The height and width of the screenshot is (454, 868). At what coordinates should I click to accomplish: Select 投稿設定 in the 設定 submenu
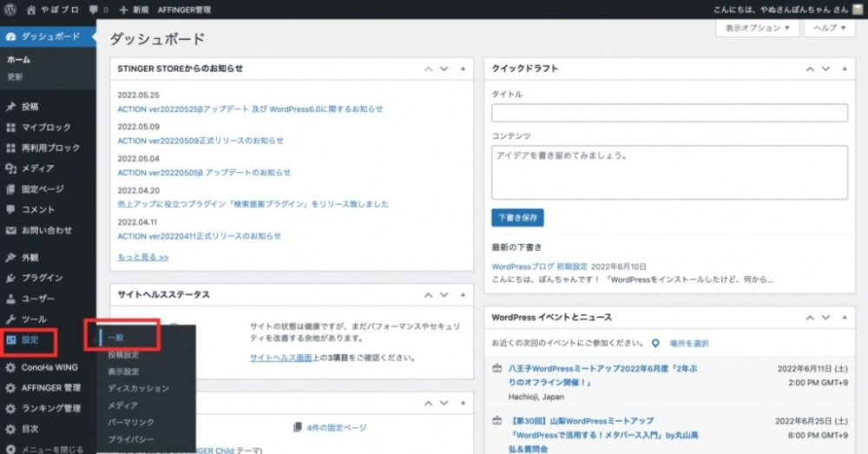click(x=123, y=354)
